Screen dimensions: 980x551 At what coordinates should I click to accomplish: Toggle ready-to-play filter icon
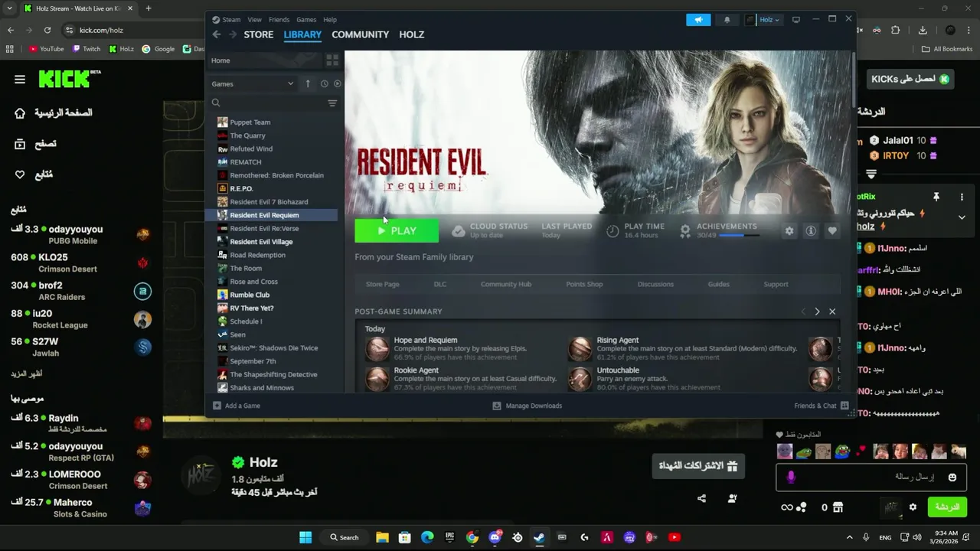[338, 83]
